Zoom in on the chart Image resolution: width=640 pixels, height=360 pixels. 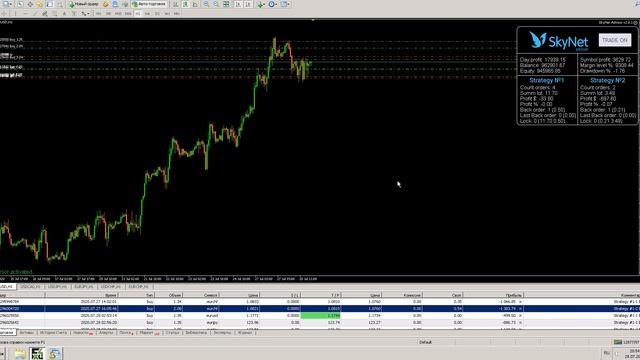point(207,4)
